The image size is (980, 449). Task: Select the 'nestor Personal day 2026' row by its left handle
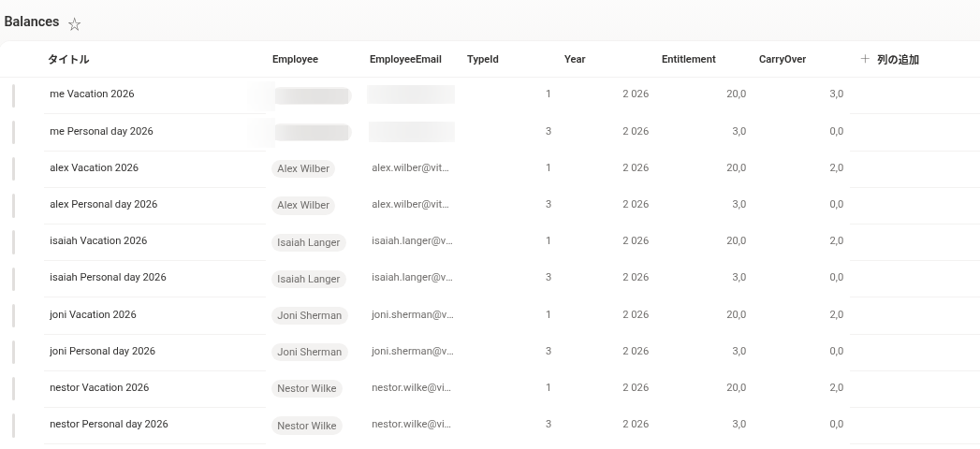click(x=13, y=426)
